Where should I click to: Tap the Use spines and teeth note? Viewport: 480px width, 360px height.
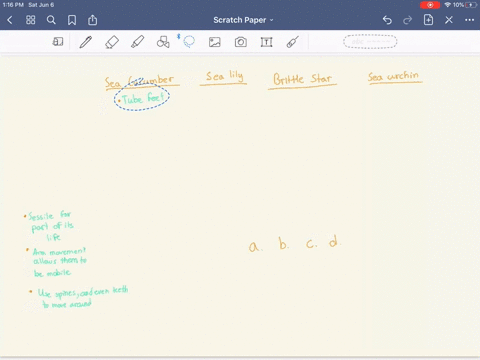[x=79, y=298]
